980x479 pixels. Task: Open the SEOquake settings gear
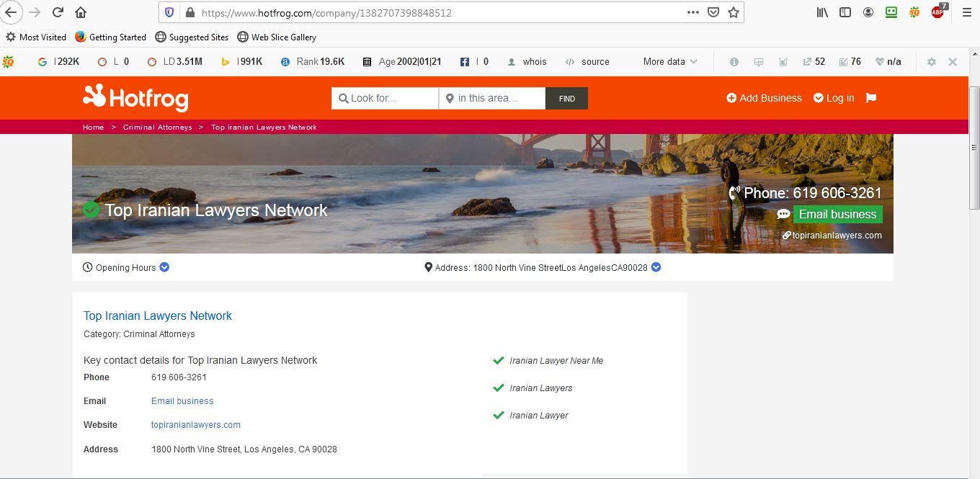click(x=931, y=61)
